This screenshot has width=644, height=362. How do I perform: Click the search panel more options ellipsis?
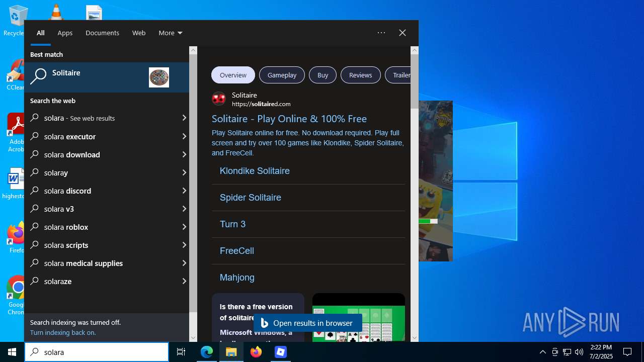click(381, 33)
